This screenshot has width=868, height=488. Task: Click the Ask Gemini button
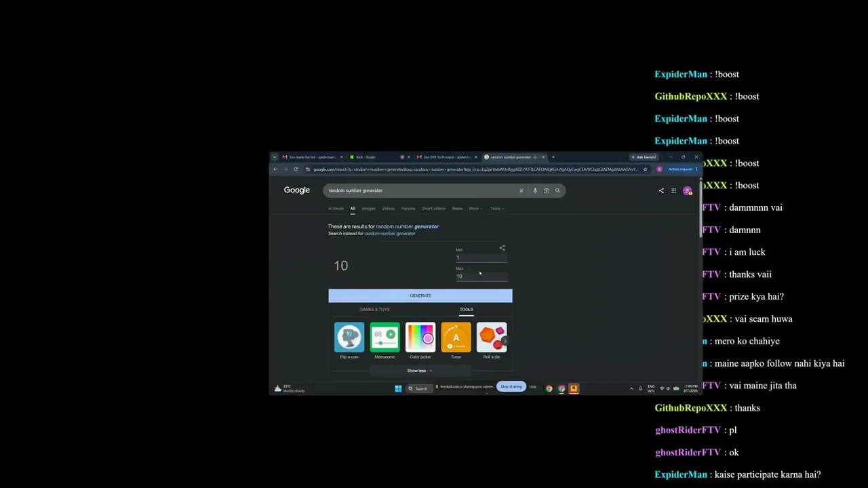click(x=644, y=157)
